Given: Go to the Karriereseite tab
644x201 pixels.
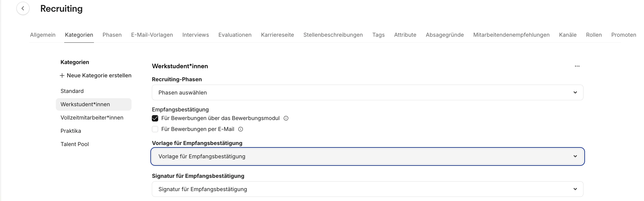Looking at the screenshot, I should (x=277, y=35).
